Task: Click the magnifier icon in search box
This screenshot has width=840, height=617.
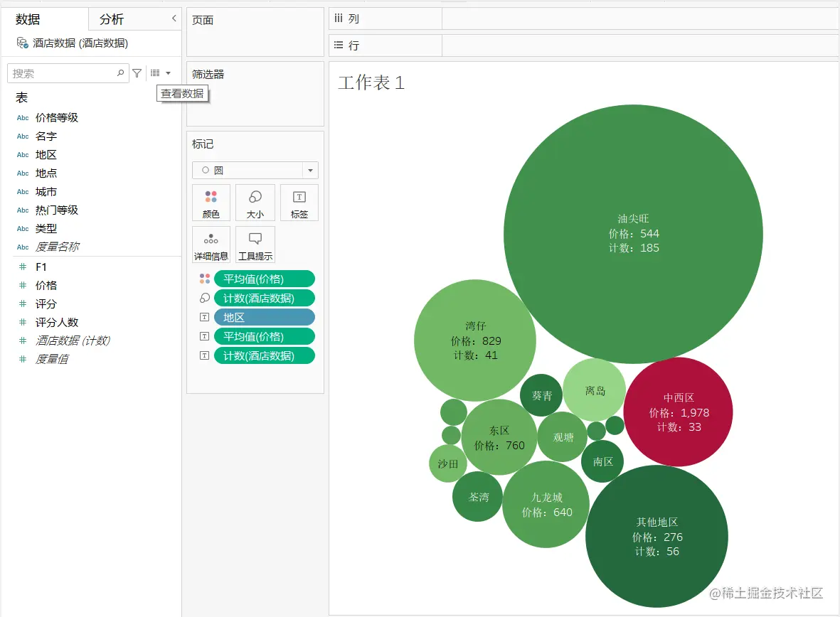Action: coord(120,73)
